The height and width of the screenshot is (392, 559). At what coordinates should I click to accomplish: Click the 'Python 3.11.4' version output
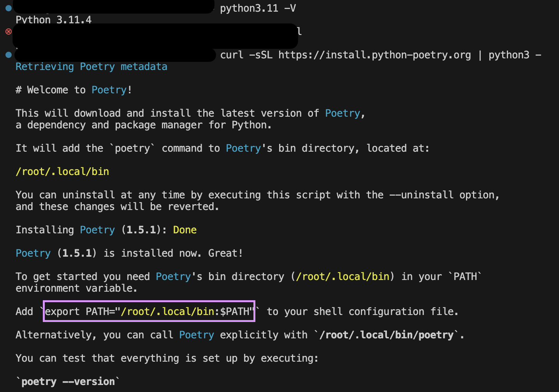pyautogui.click(x=54, y=20)
